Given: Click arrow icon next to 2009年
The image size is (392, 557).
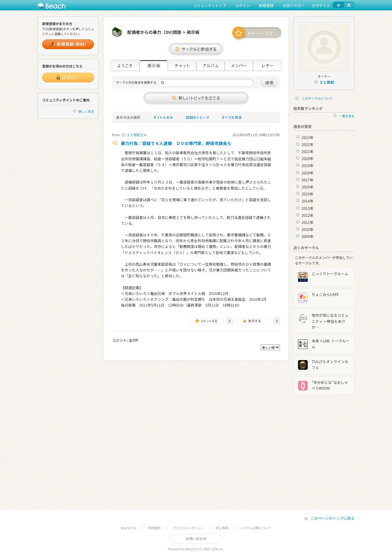Looking at the screenshot, I should [298, 236].
